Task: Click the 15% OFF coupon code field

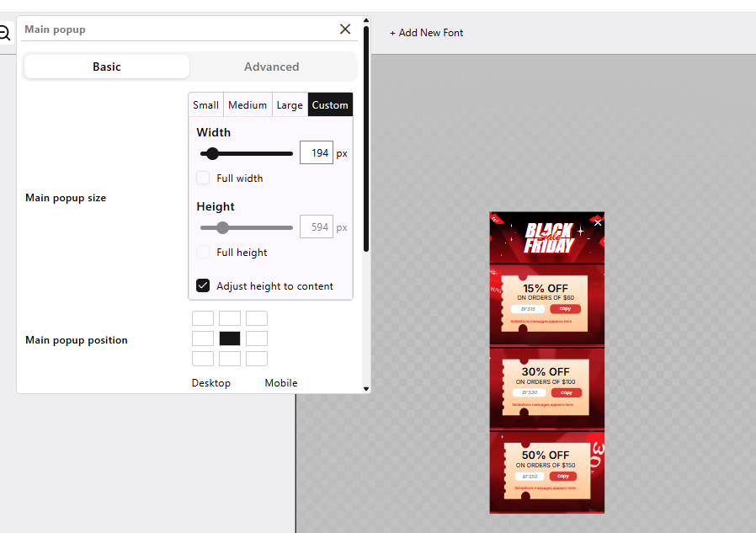Action: click(528, 309)
